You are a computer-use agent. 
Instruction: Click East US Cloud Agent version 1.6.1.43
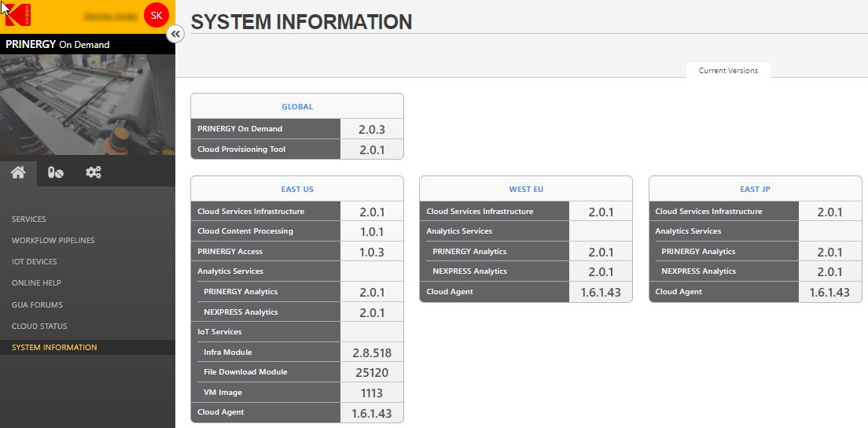click(x=371, y=413)
